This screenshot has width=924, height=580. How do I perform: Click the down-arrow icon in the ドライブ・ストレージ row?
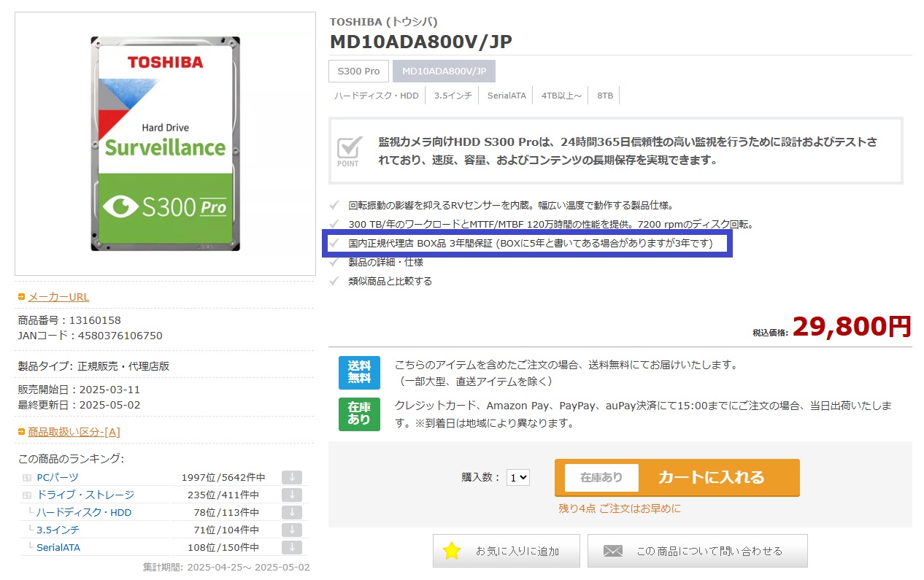291,495
